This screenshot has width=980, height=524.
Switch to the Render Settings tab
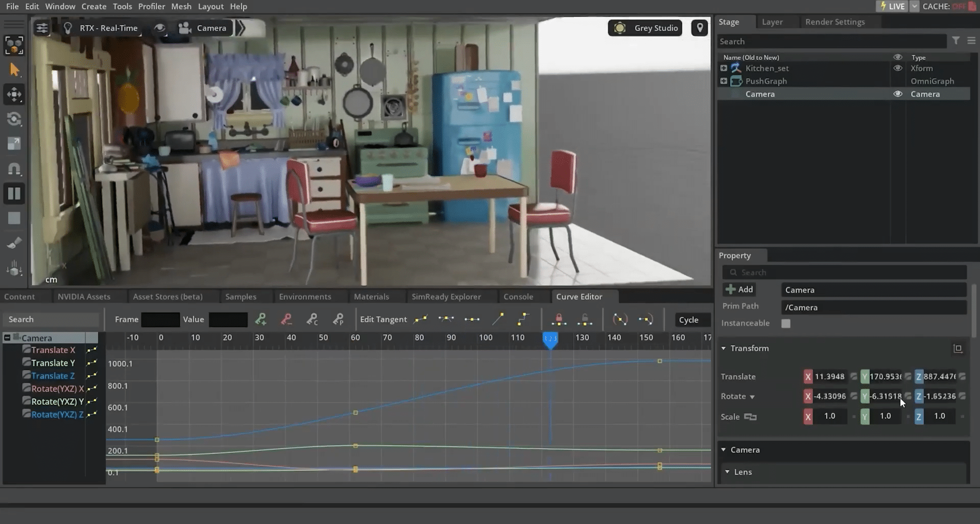pos(834,22)
